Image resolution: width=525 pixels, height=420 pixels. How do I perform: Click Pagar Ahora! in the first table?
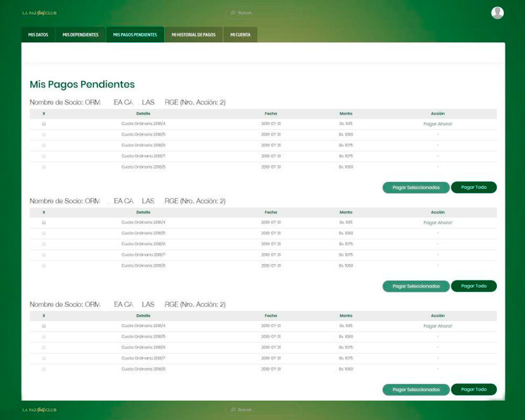[x=437, y=124]
